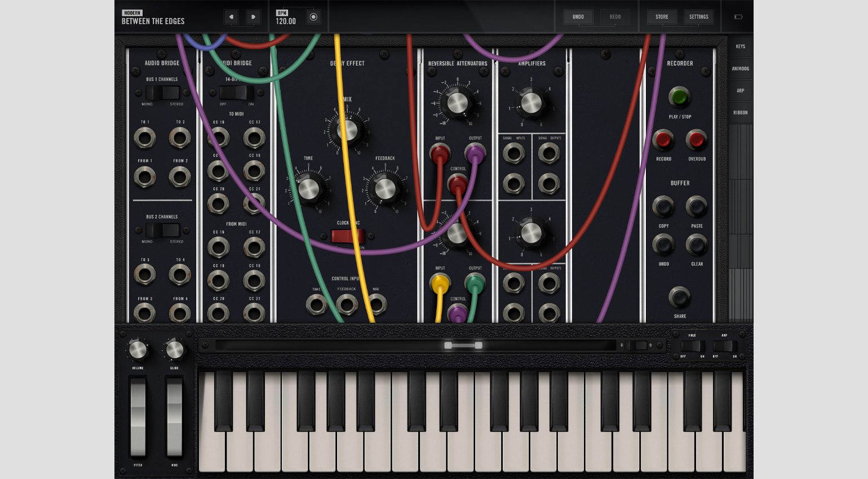Click the buffer UNDO button in Recorder
Screen dimensions: 868x479
(x=663, y=245)
